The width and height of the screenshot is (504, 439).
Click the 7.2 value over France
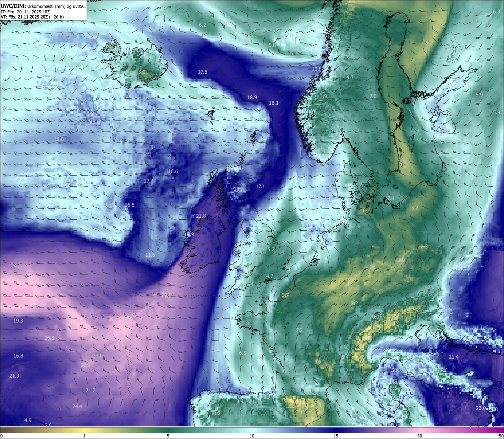[299, 330]
